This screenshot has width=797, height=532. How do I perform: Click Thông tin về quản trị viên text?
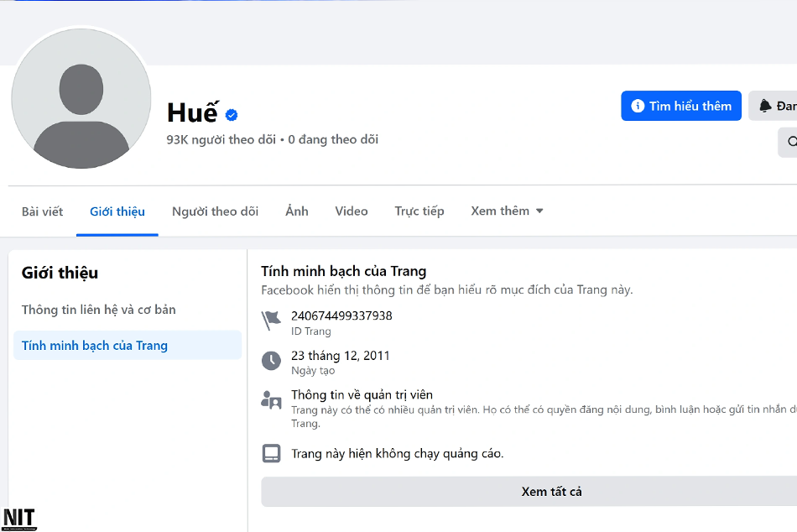[x=362, y=394]
